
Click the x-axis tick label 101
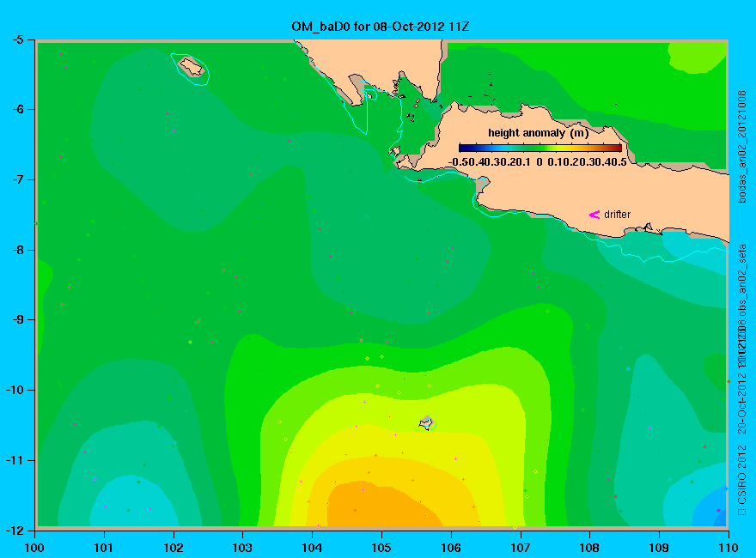103,548
